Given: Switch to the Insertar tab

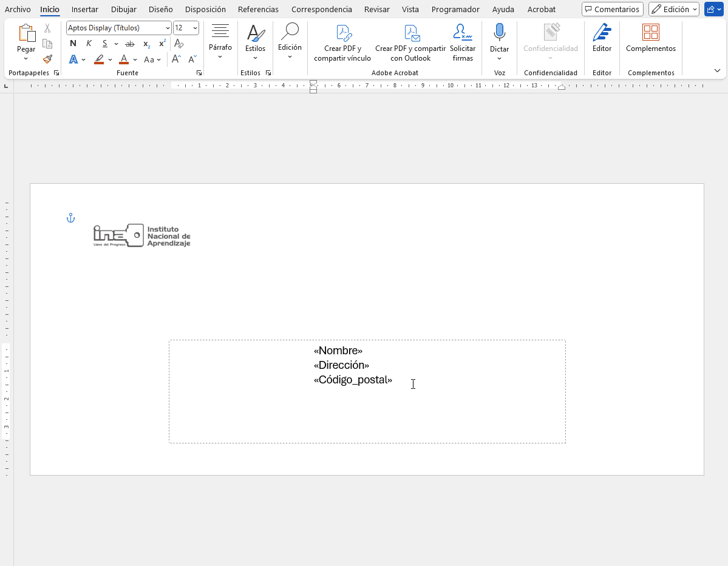Looking at the screenshot, I should click(85, 9).
